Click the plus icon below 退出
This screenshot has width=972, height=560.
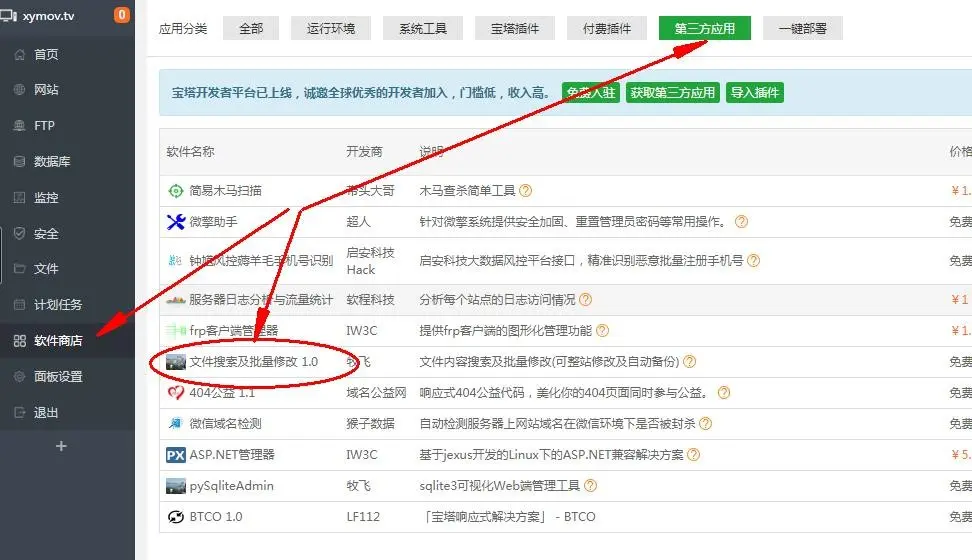click(x=61, y=446)
